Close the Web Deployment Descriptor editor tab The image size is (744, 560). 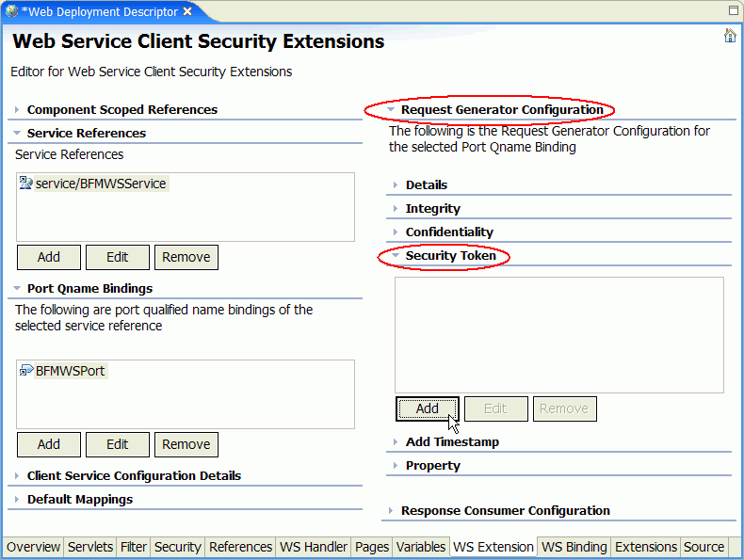[188, 11]
